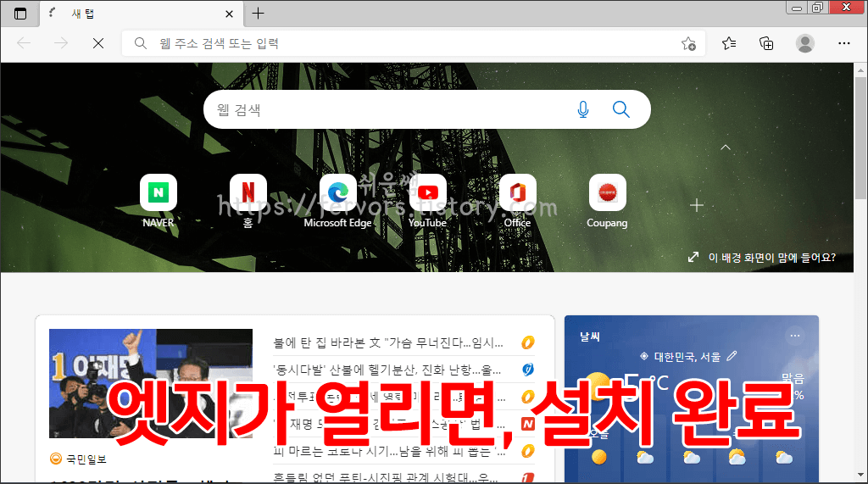Open the user profile avatar
Viewport: 868px width, 484px height.
pyautogui.click(x=805, y=43)
